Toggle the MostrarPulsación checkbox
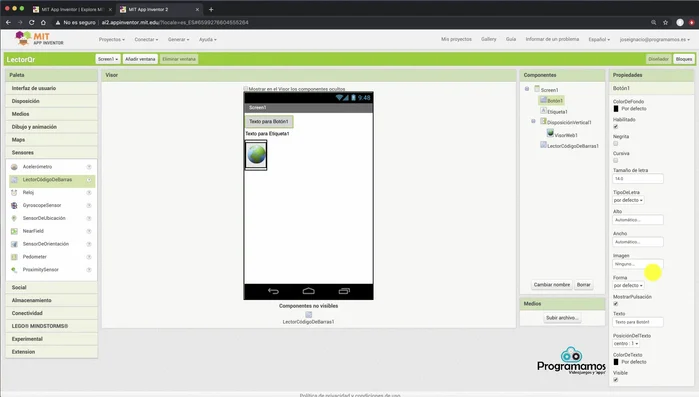Viewport: 699px width, 397px height. (x=616, y=304)
